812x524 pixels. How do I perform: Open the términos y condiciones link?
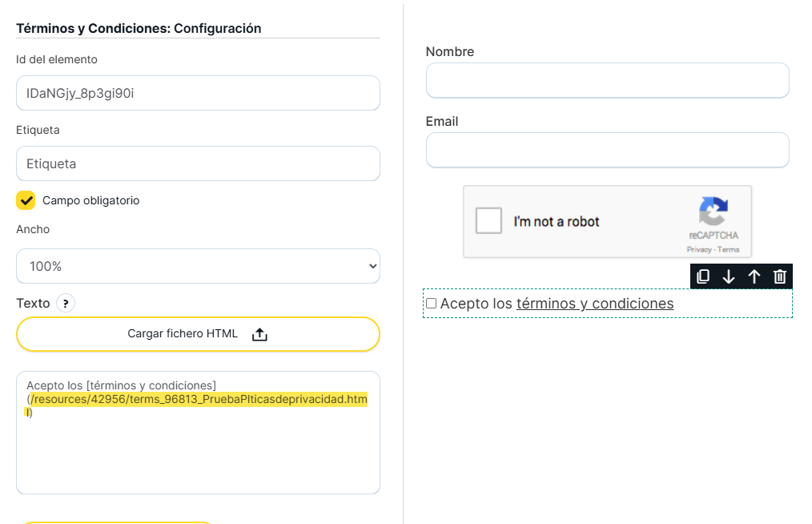[x=595, y=304]
